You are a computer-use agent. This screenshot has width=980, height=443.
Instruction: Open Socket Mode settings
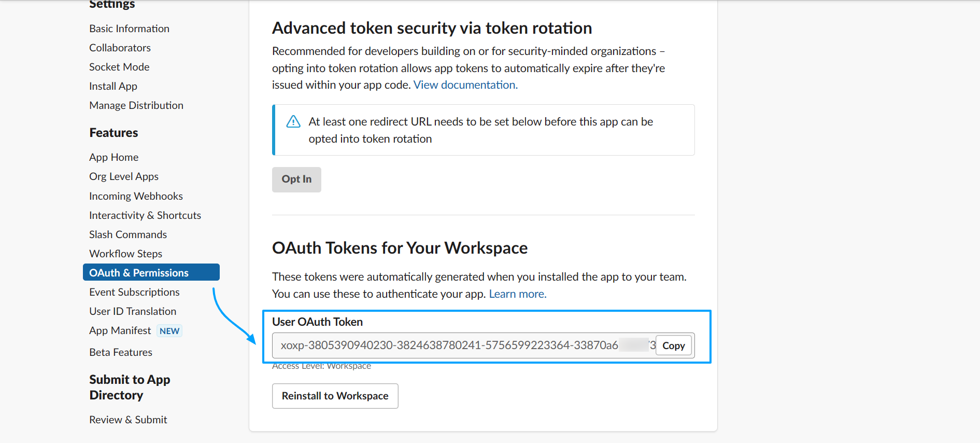[119, 67]
